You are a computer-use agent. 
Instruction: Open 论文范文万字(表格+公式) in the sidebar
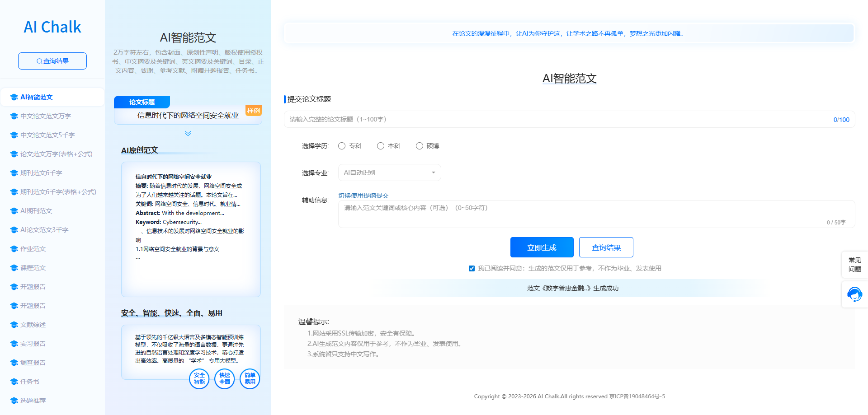tap(52, 154)
